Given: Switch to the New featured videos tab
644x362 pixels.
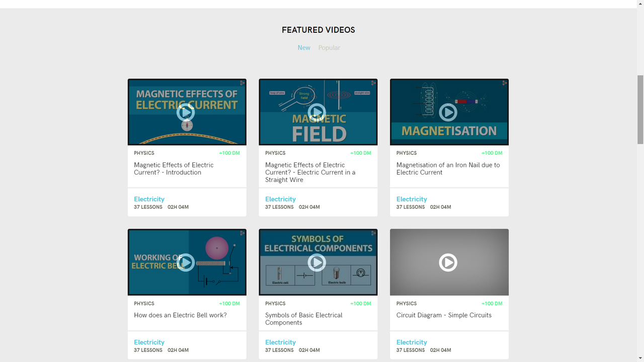Looking at the screenshot, I should (x=304, y=48).
